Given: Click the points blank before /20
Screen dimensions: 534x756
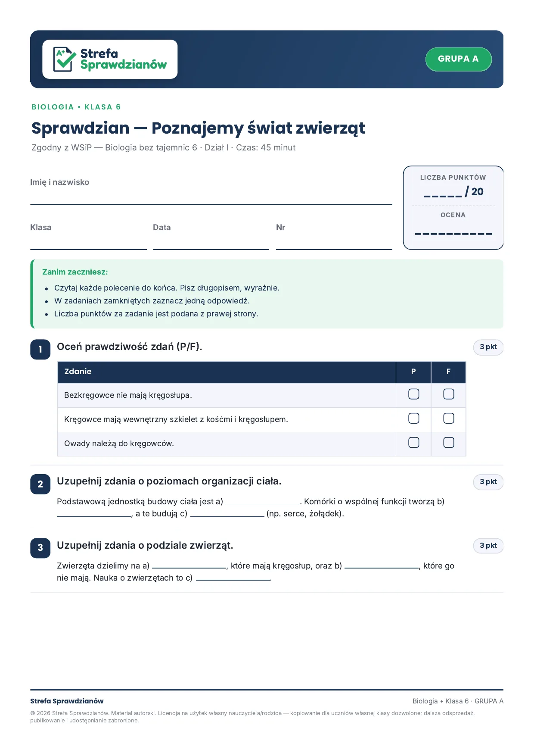Looking at the screenshot, I should [443, 196].
